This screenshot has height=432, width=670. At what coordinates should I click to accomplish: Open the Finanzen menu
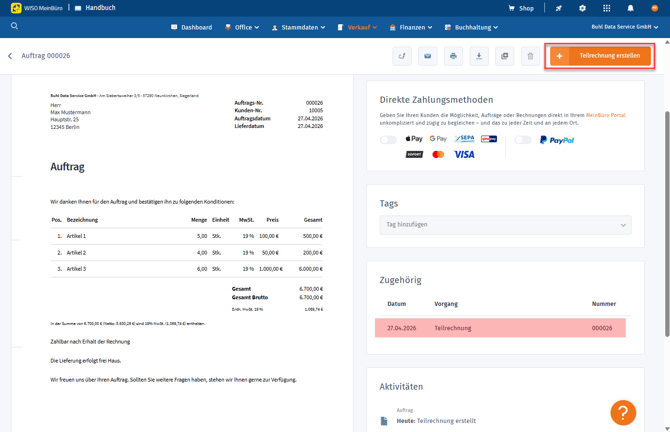click(411, 27)
